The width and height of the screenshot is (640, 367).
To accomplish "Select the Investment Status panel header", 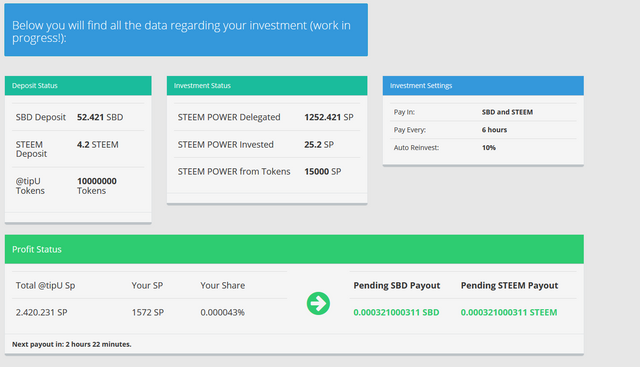I will click(x=267, y=86).
